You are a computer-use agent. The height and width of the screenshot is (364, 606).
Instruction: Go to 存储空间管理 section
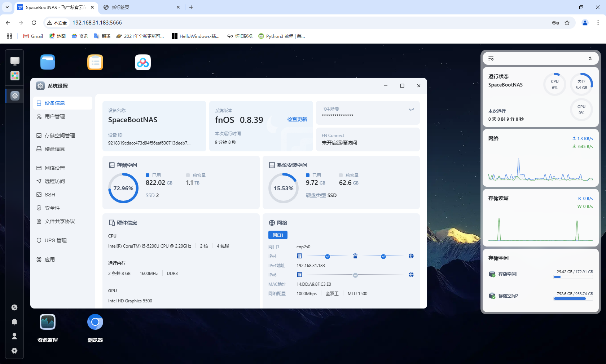pos(63,136)
